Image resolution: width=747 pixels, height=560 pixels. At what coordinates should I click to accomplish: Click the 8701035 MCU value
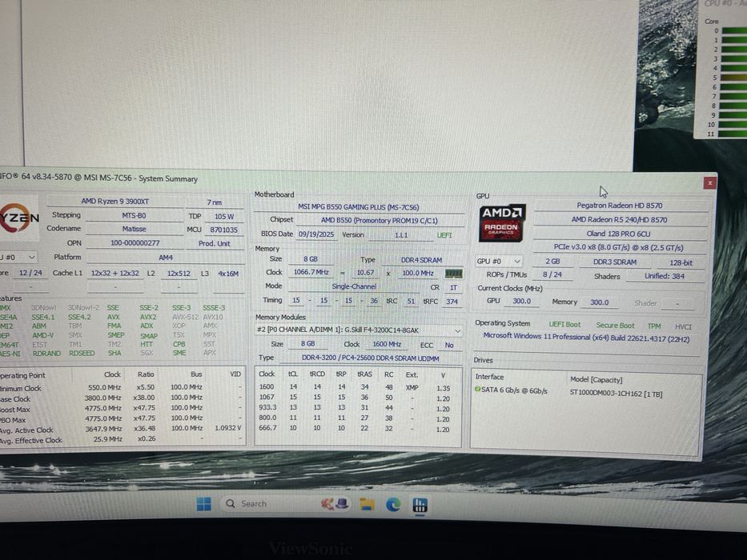[x=224, y=230]
